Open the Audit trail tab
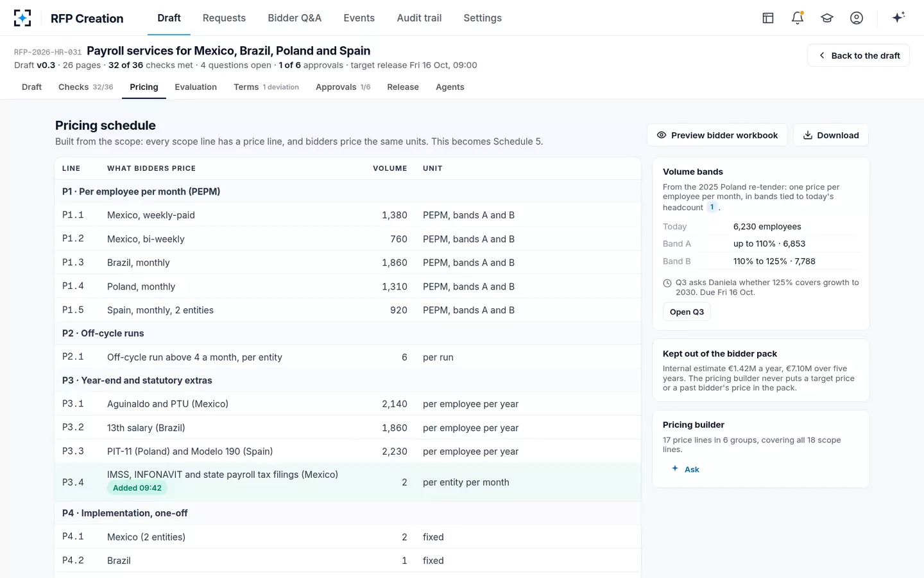Screen dimensions: 924x578 pyautogui.click(x=419, y=18)
